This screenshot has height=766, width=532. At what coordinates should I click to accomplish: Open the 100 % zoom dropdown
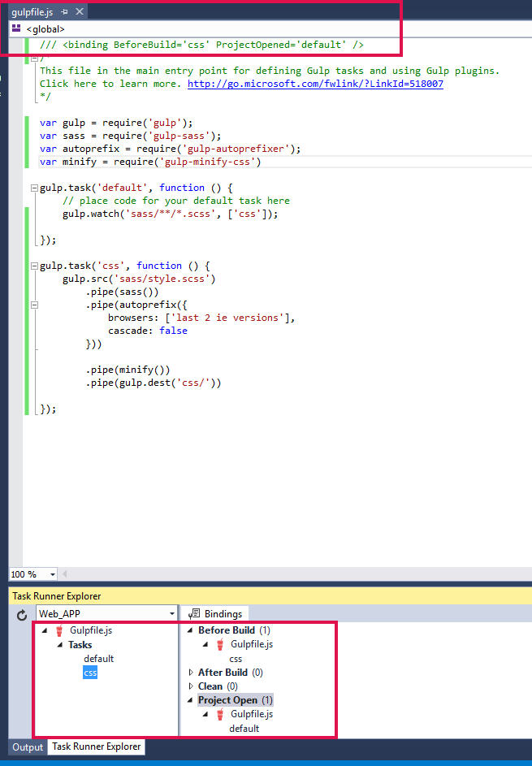53,574
